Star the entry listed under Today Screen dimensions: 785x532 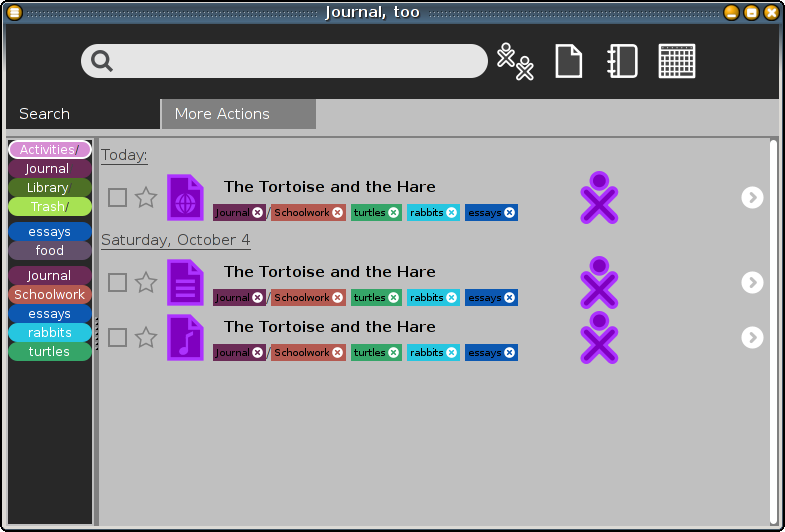[146, 198]
